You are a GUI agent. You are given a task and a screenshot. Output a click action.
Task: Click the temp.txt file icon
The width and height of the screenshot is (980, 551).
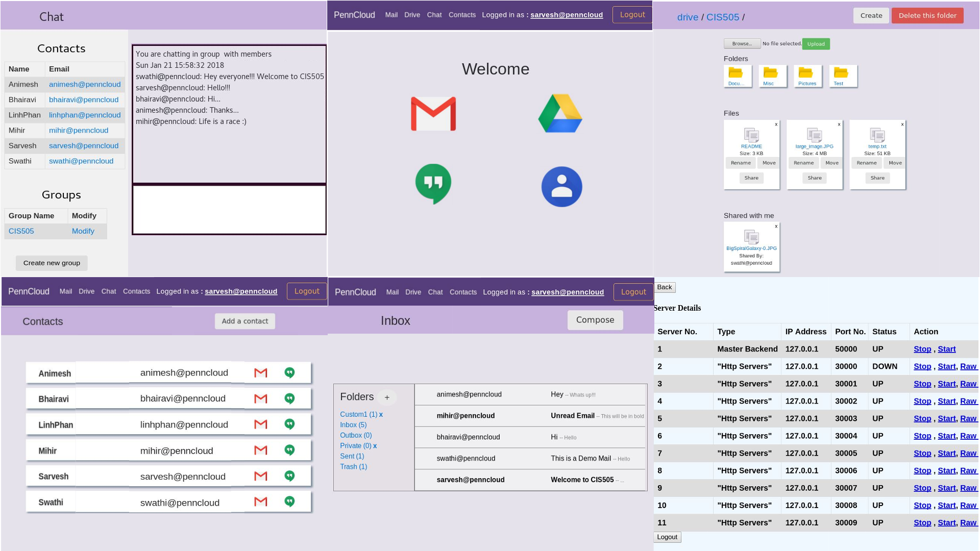coord(877,135)
